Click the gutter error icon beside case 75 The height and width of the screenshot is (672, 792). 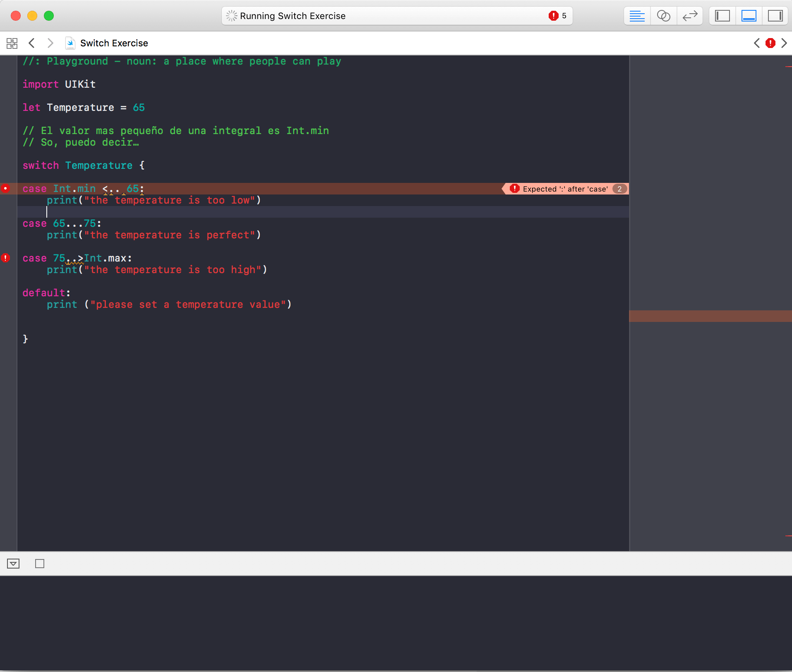coord(5,258)
